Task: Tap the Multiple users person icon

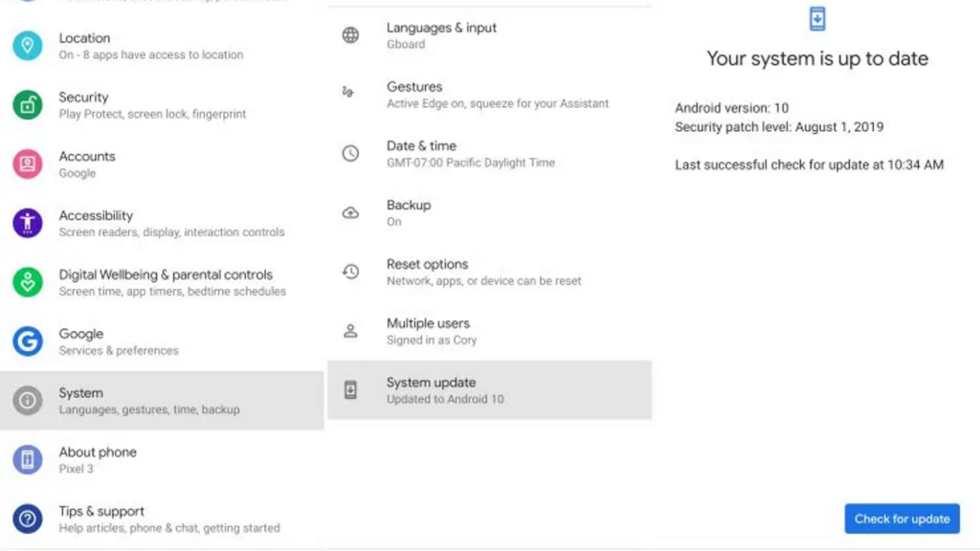Action: pyautogui.click(x=350, y=331)
